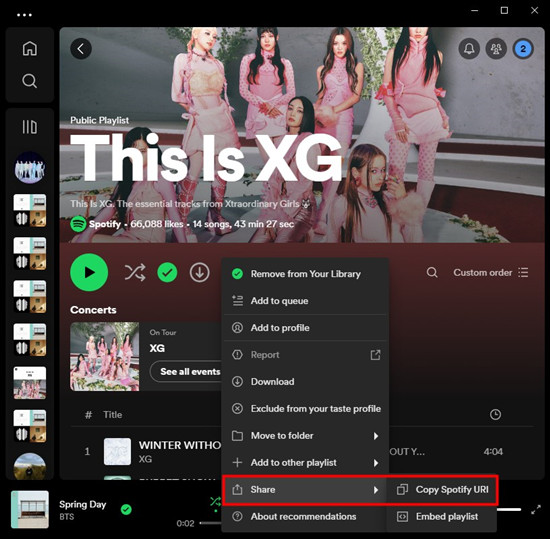
Task: Search within the playlist magnifier icon
Action: [x=432, y=272]
